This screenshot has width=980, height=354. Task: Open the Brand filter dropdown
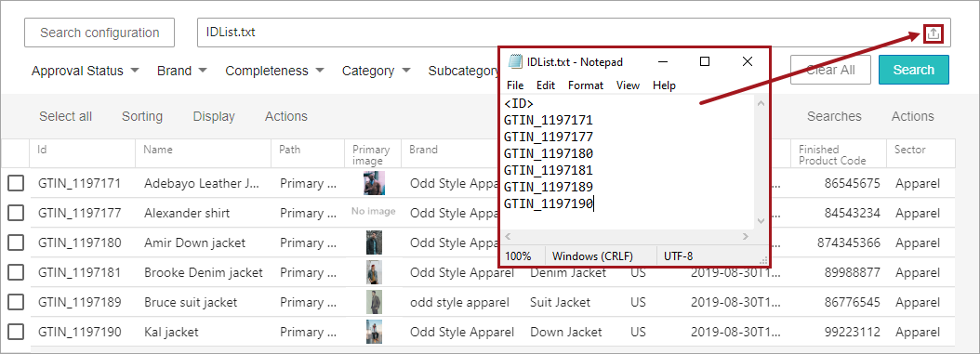pyautogui.click(x=182, y=71)
